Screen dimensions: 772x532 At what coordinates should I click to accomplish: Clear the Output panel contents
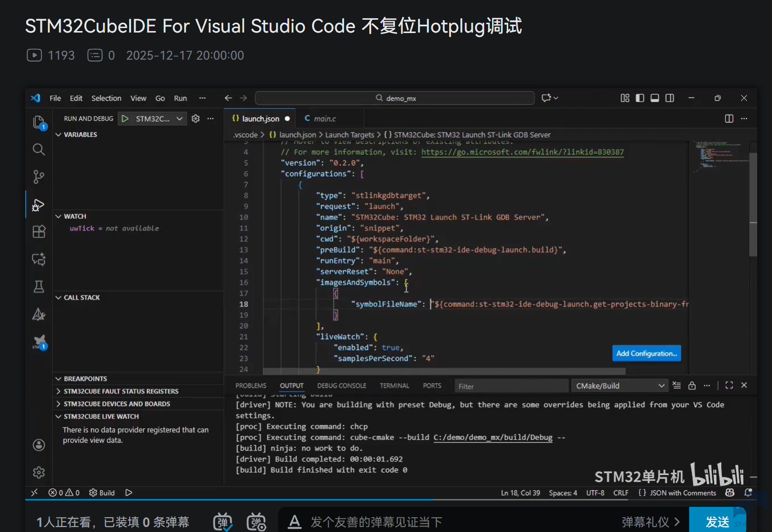(x=677, y=386)
